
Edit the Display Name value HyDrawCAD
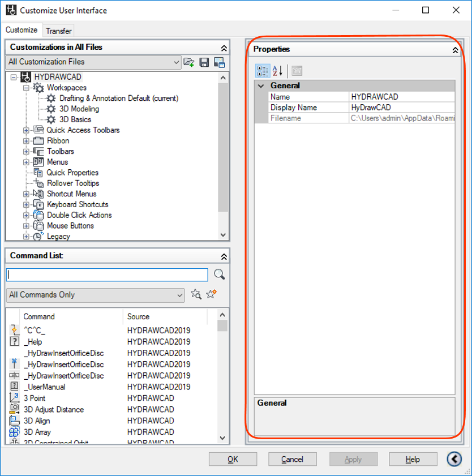tap(402, 108)
